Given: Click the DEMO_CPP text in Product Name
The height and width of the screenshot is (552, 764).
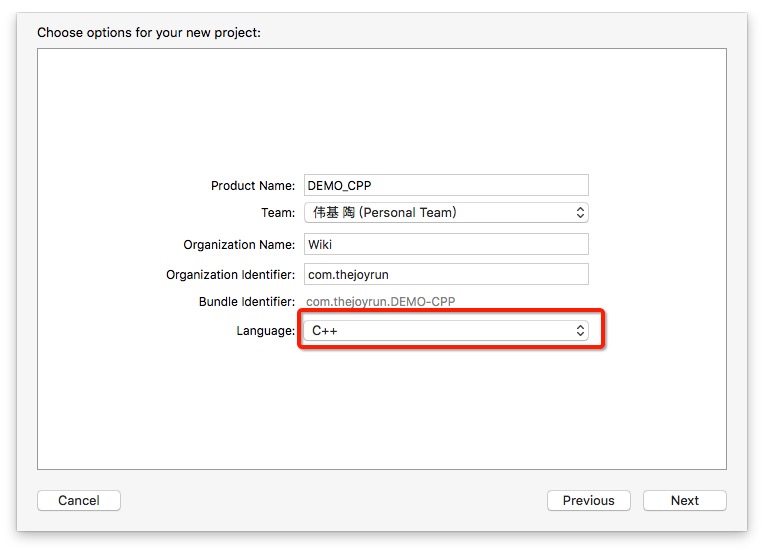Looking at the screenshot, I should 339,185.
